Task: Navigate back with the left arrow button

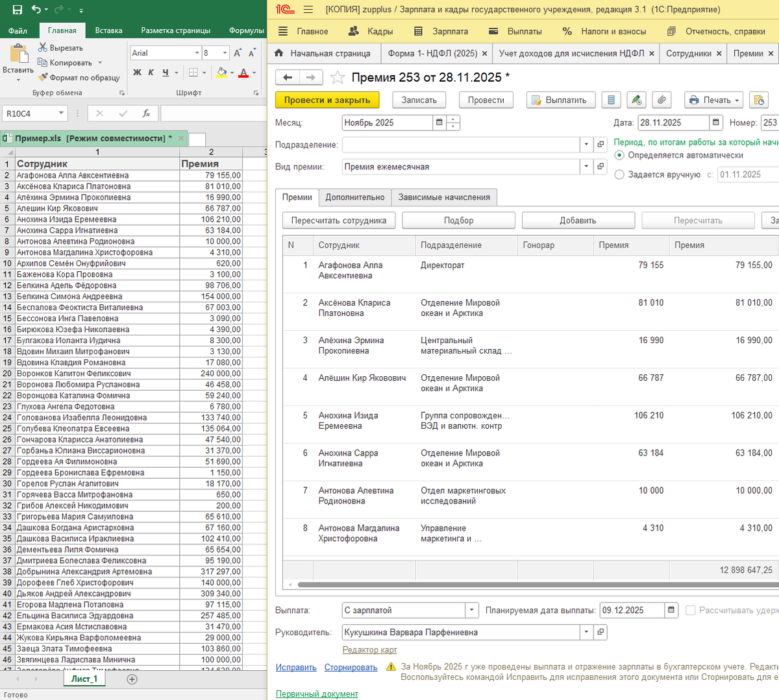Action: tap(288, 77)
